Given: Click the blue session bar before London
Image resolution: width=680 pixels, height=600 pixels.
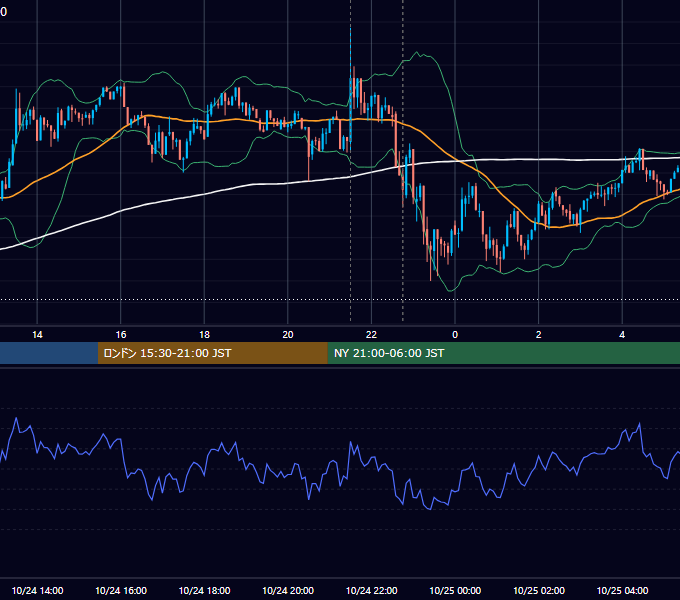Looking at the screenshot, I should click(49, 353).
